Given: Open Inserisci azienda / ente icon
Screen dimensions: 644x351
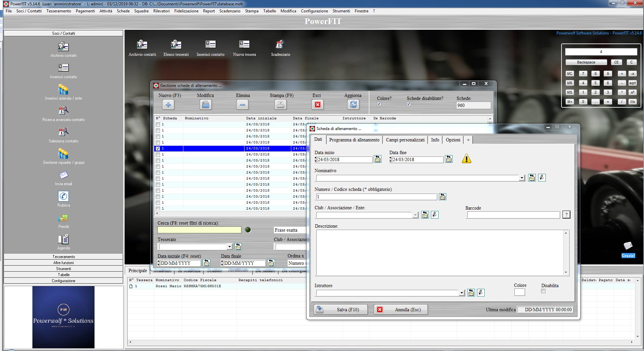Looking at the screenshot, I should coord(63,89).
